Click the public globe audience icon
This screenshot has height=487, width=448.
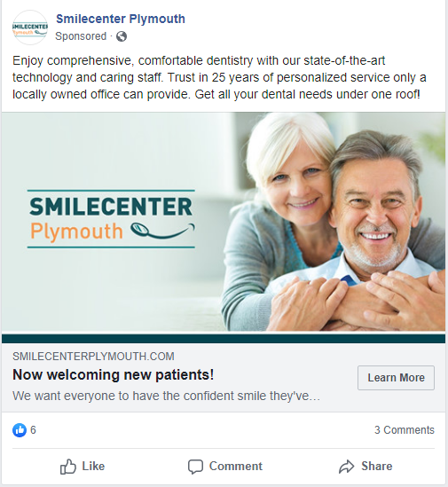pyautogui.click(x=122, y=36)
